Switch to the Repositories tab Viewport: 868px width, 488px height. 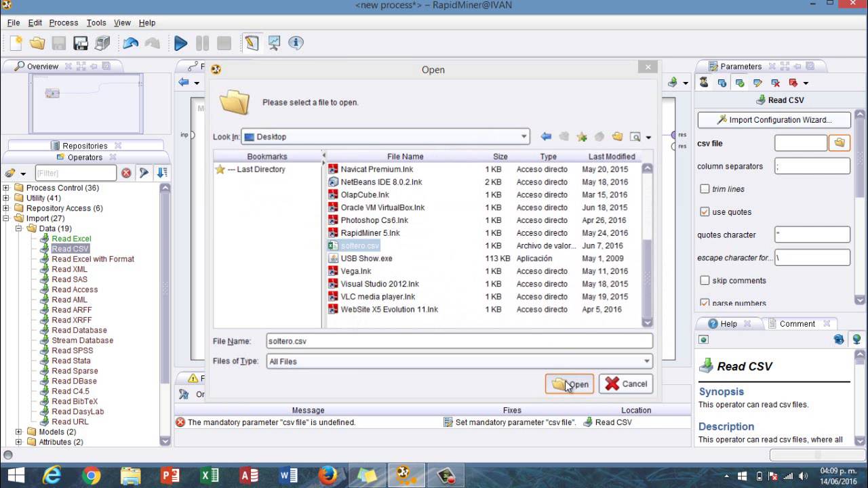85,146
